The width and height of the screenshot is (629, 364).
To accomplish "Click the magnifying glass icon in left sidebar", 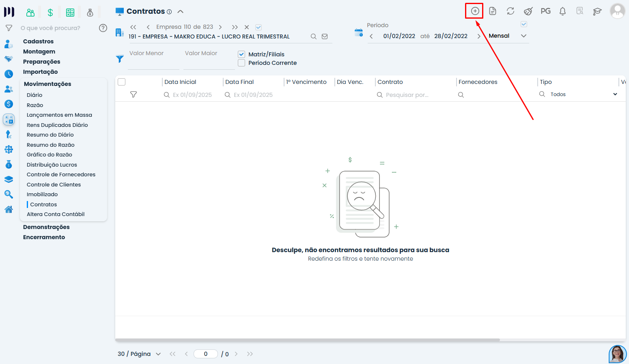I will point(9,194).
